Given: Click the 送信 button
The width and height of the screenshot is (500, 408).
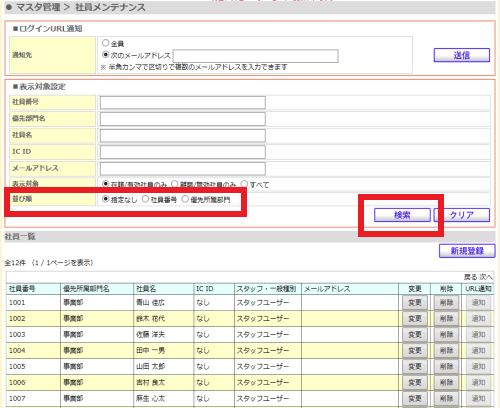Looking at the screenshot, I should point(462,55).
